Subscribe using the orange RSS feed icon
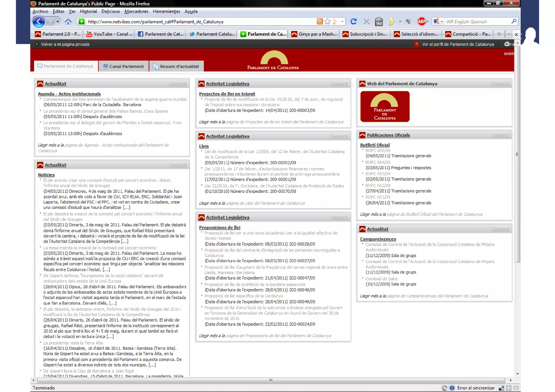 click(320, 21)
